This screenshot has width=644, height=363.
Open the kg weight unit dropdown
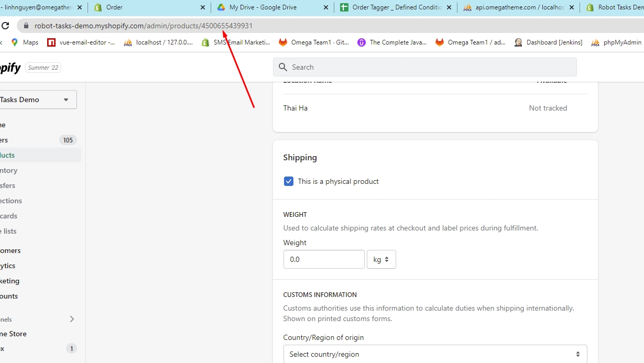tap(381, 259)
